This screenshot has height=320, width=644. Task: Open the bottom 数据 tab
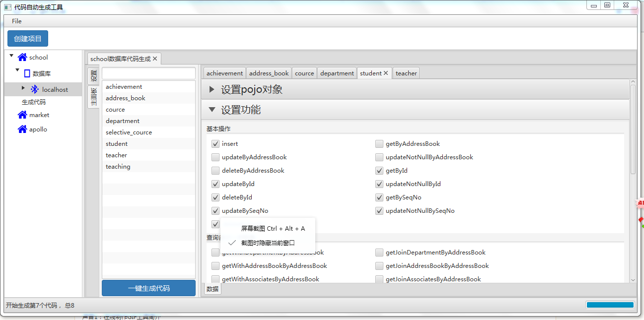point(213,289)
